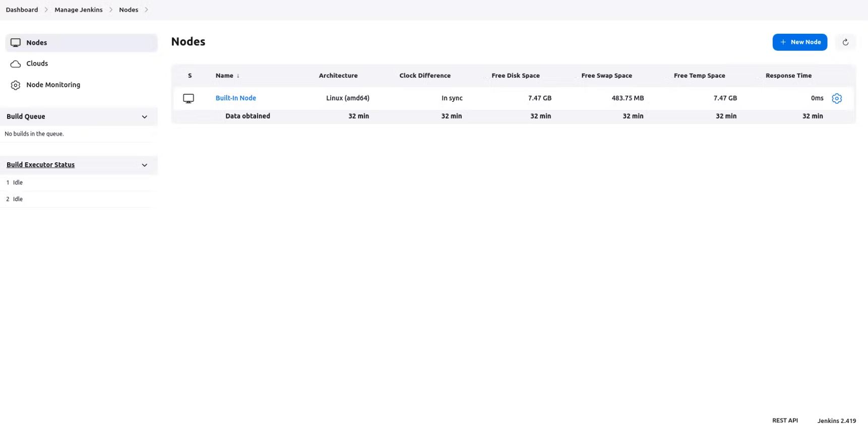Click the Nodes page heading
Screen dimensions: 868x427
click(x=188, y=42)
